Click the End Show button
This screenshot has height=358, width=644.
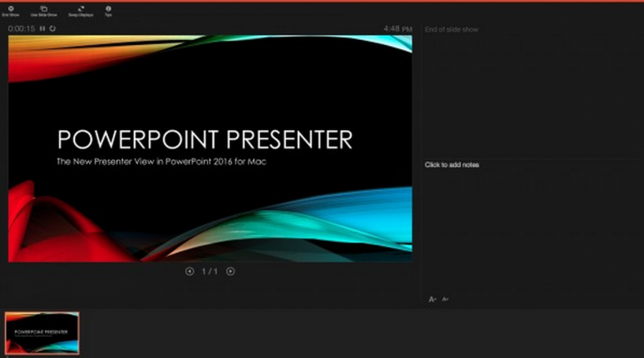11,11
